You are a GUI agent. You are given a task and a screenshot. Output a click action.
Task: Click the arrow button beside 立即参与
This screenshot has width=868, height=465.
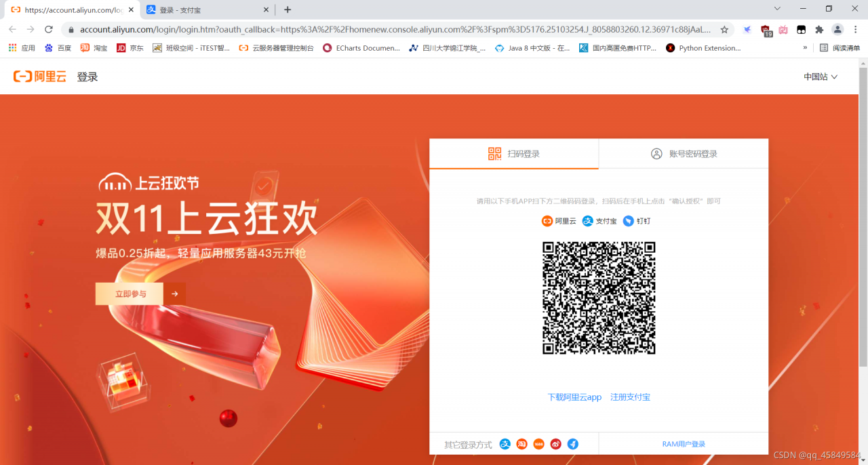pos(174,294)
